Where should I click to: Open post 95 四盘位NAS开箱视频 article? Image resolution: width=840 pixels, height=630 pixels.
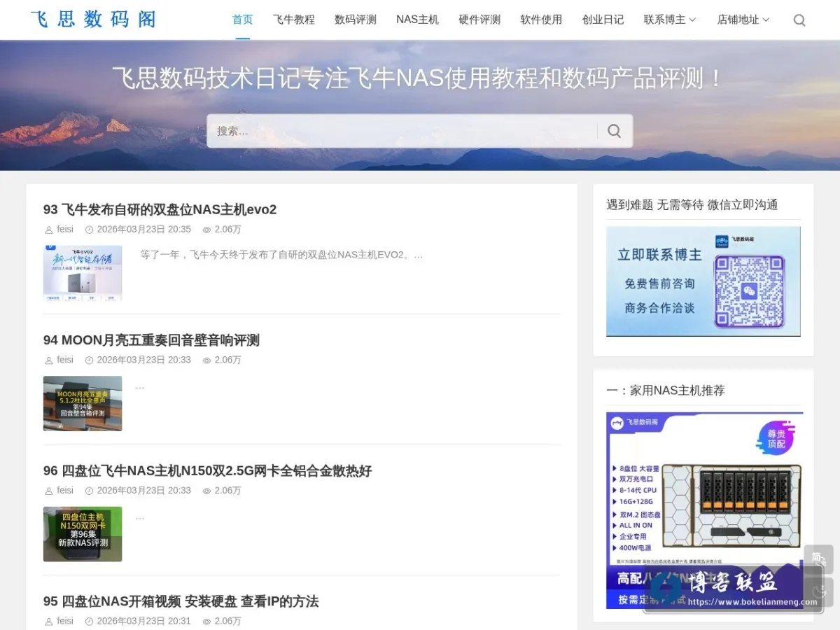pyautogui.click(x=181, y=601)
